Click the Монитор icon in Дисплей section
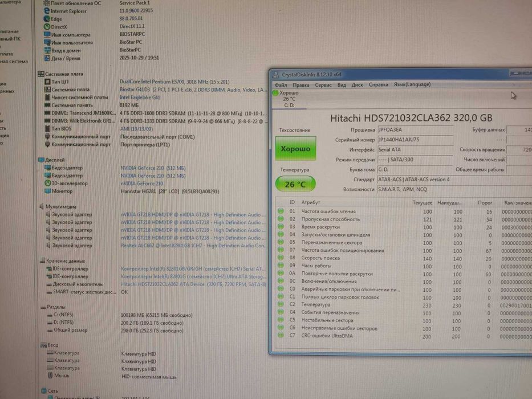 (47, 191)
